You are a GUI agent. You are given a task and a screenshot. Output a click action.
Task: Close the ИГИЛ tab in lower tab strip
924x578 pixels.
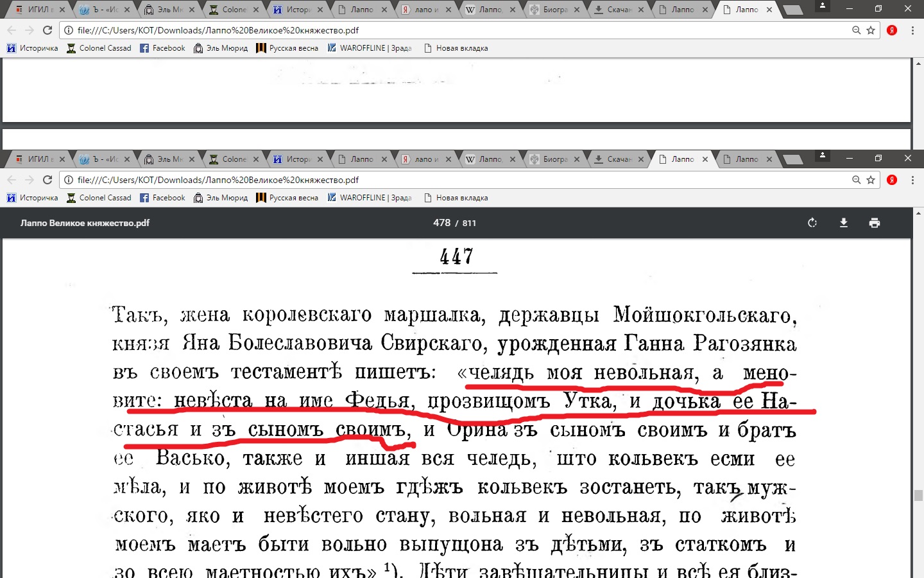[x=62, y=159]
